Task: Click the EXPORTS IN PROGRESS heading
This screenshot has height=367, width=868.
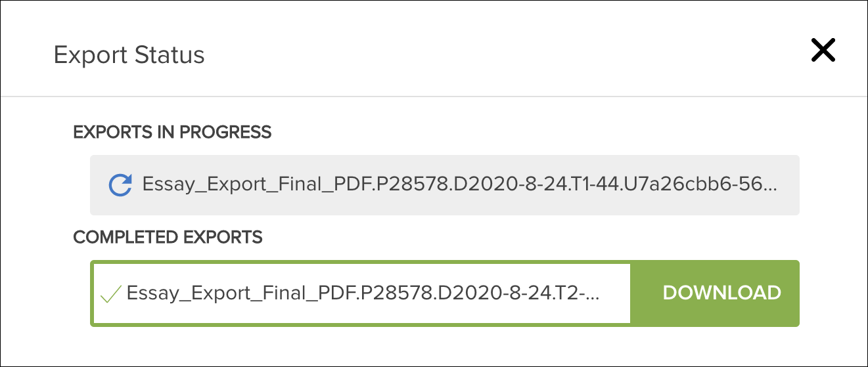Action: pos(172,132)
